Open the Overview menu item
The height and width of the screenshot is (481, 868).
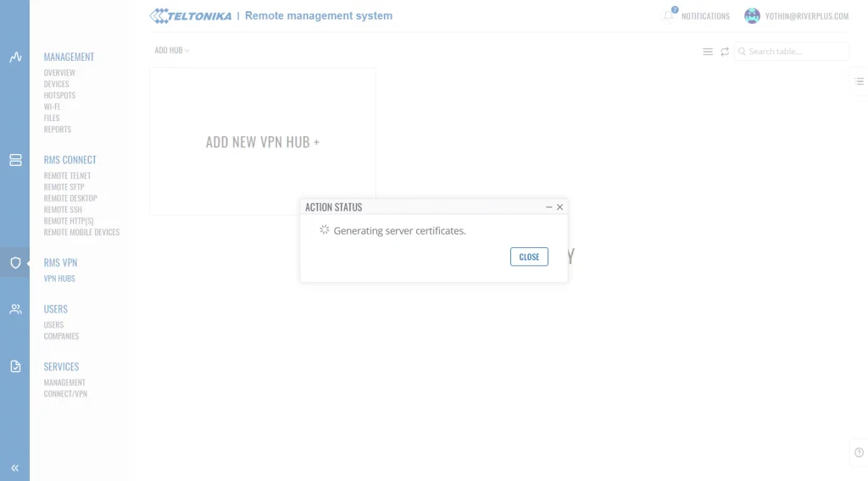click(59, 73)
